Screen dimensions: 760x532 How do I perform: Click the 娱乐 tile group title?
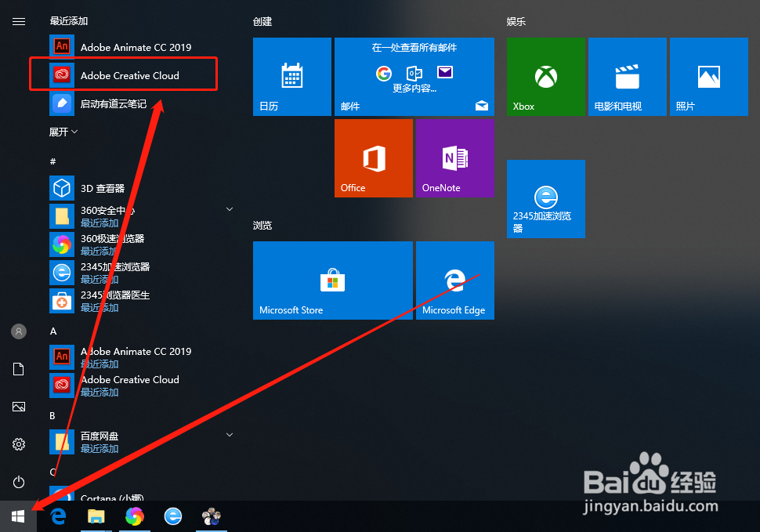tap(516, 21)
